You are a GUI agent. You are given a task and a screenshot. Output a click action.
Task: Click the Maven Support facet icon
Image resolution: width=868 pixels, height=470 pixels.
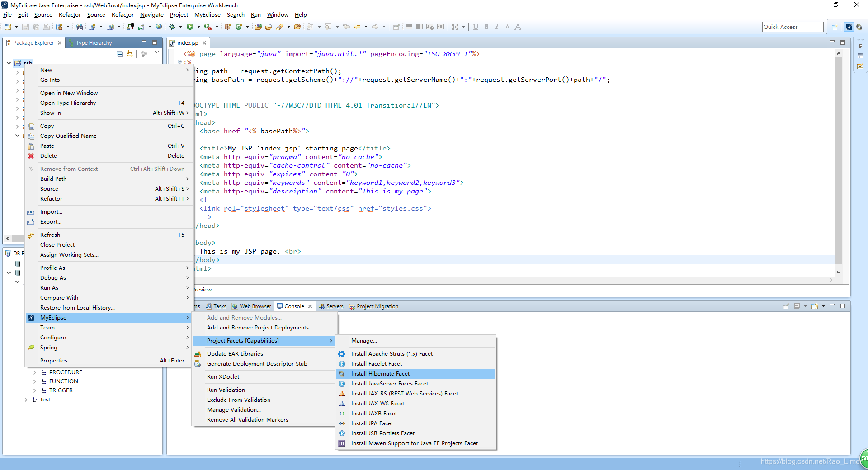(342, 443)
